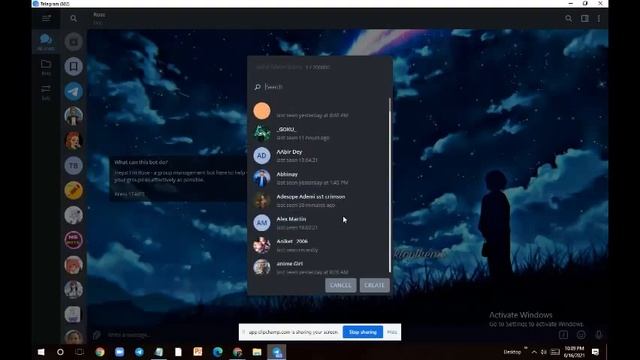The height and width of the screenshot is (360, 640).
Task: Click the contact list scrollbar in dialog
Action: (x=390, y=184)
